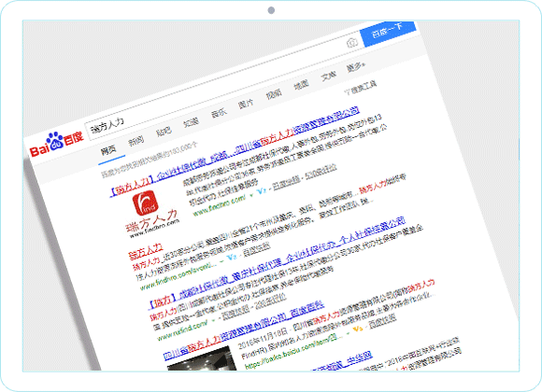
Task: Click the blue V2 badge after www.findhro.com/
Action: coord(262,190)
